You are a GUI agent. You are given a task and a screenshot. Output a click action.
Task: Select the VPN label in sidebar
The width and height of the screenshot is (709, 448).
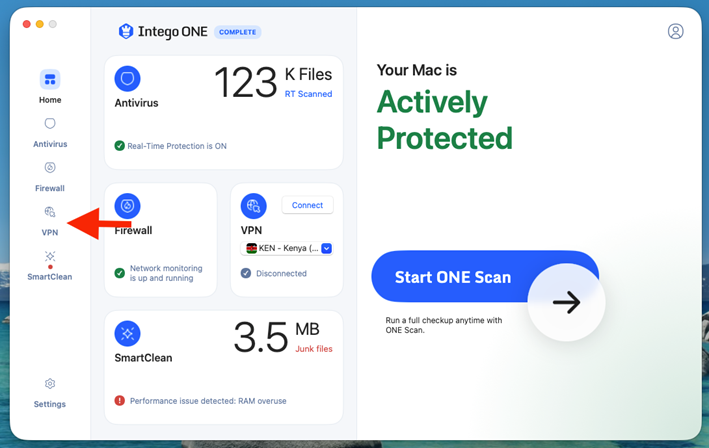click(x=50, y=233)
